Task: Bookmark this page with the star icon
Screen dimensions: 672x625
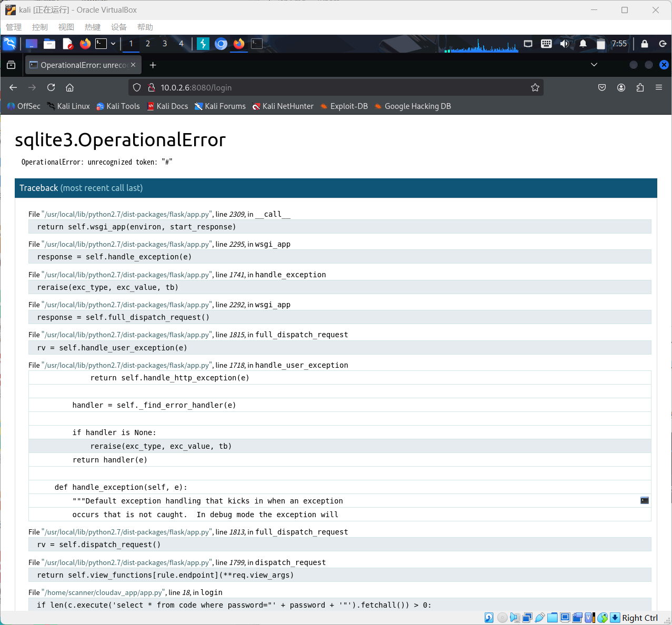Action: pos(535,87)
